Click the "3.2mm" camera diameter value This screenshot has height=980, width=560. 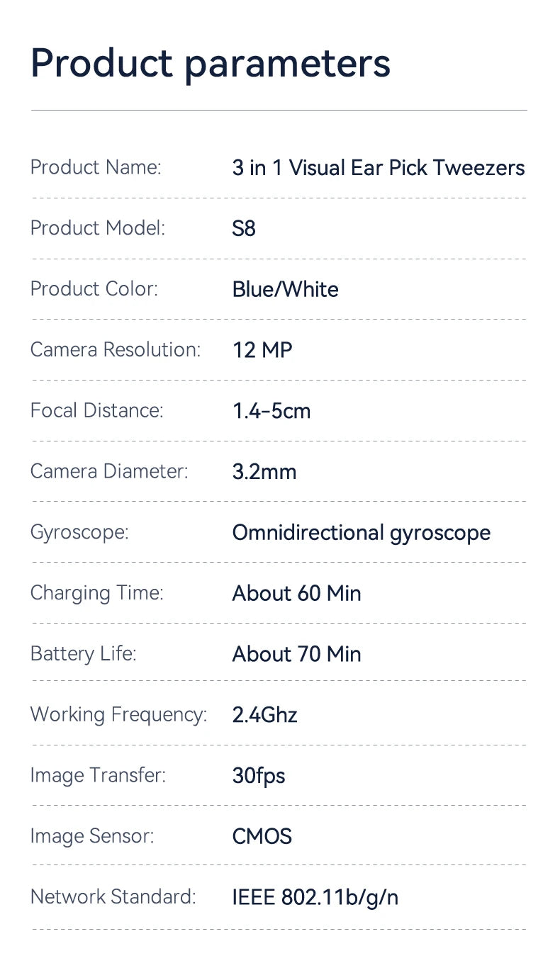click(264, 471)
